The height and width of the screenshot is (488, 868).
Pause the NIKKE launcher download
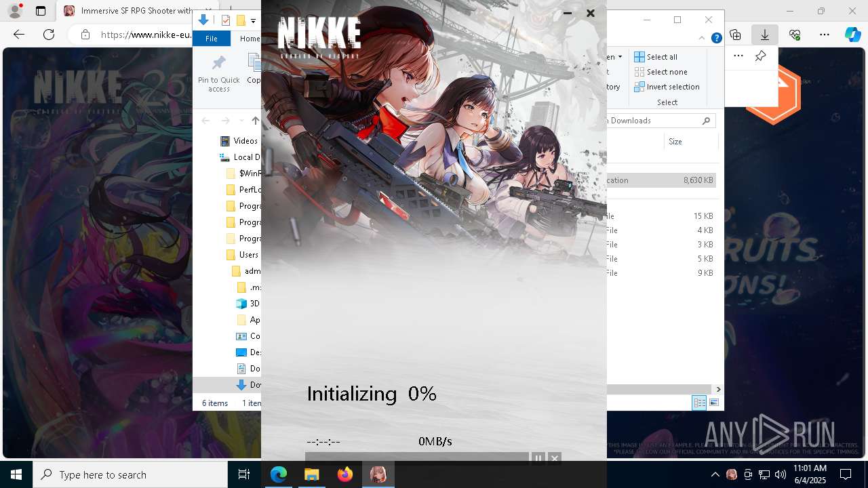(x=538, y=458)
